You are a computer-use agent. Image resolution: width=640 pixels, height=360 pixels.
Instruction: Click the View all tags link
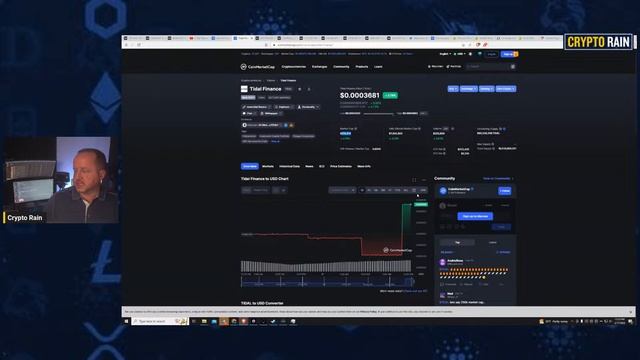tap(276, 141)
